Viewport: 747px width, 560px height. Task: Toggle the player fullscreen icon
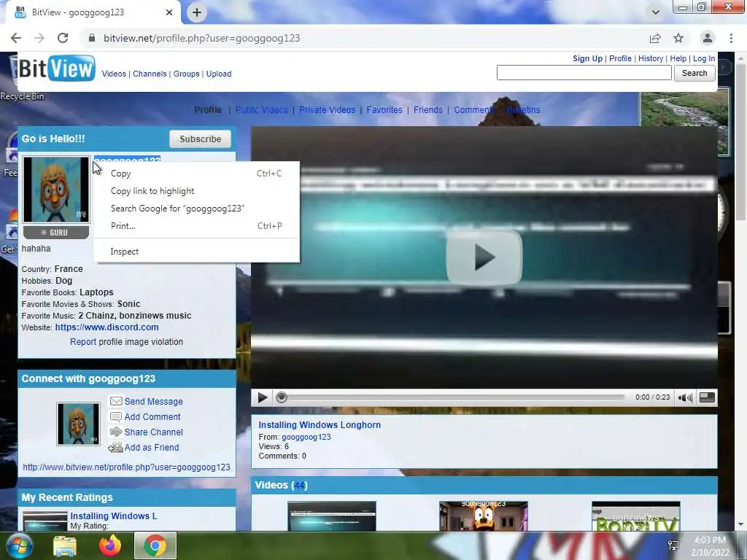pos(707,397)
